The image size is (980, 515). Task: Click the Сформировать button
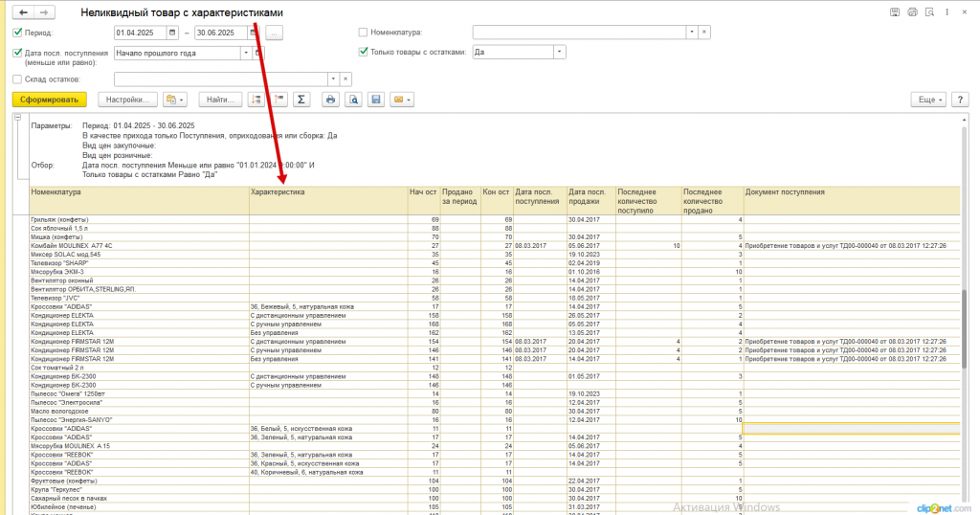click(50, 100)
